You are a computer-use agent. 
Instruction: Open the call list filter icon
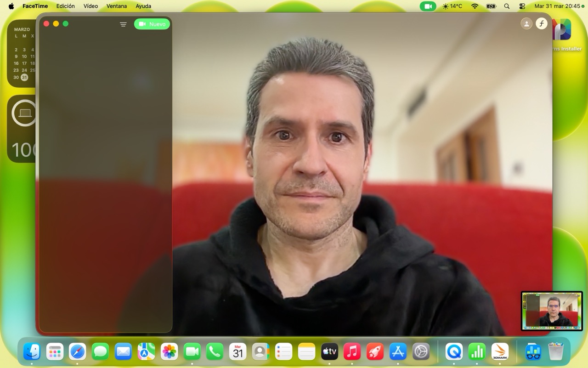(123, 24)
